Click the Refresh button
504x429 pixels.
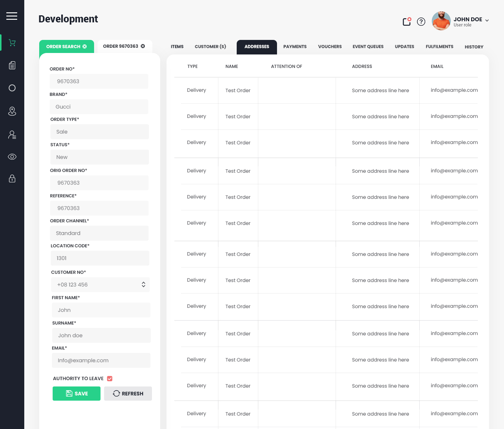click(128, 394)
